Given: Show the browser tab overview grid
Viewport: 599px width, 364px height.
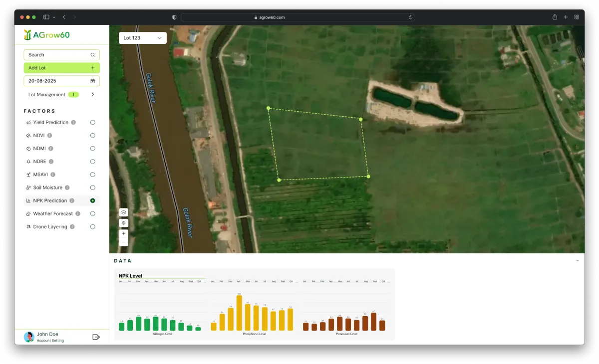Looking at the screenshot, I should pyautogui.click(x=577, y=17).
